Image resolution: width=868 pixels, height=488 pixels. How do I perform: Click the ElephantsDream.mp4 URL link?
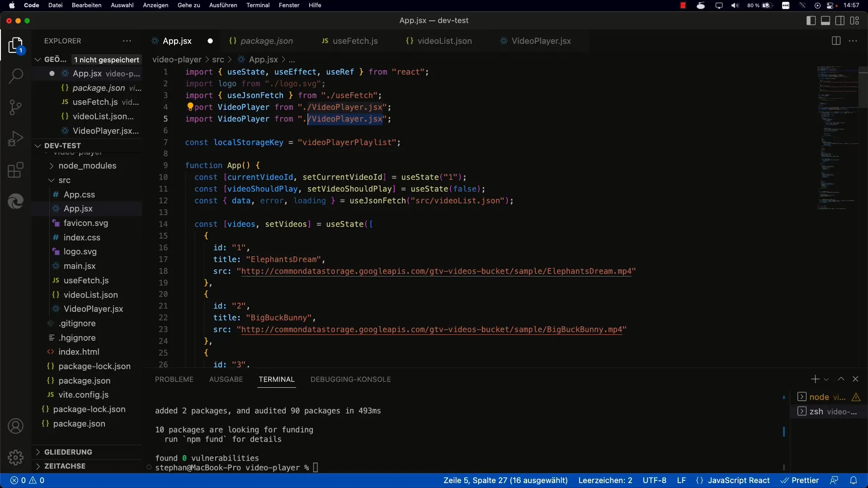436,271
